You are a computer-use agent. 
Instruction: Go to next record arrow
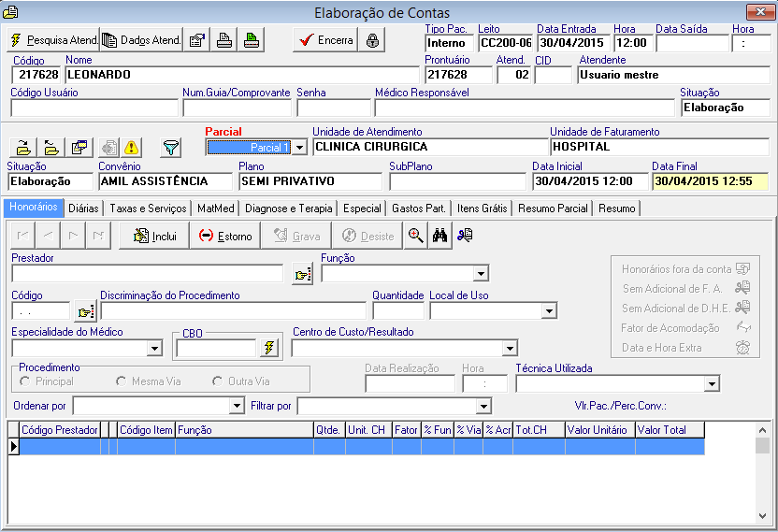tap(74, 236)
